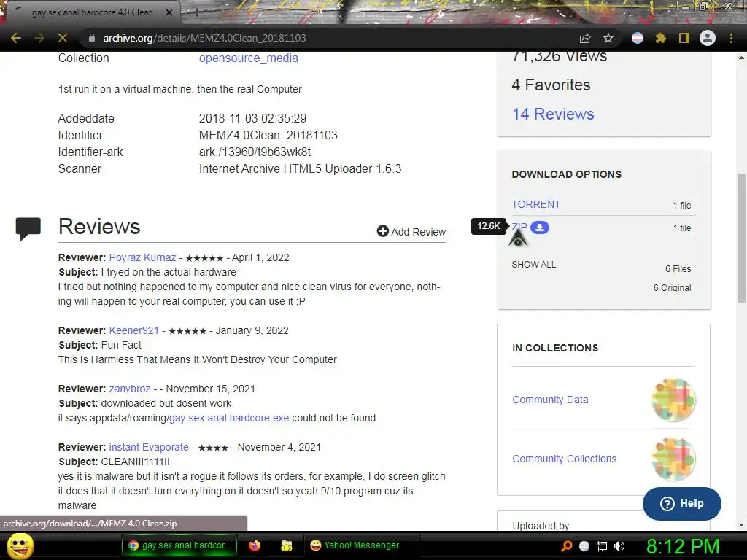Click the 6 Files count text
The image size is (747, 560).
click(678, 268)
